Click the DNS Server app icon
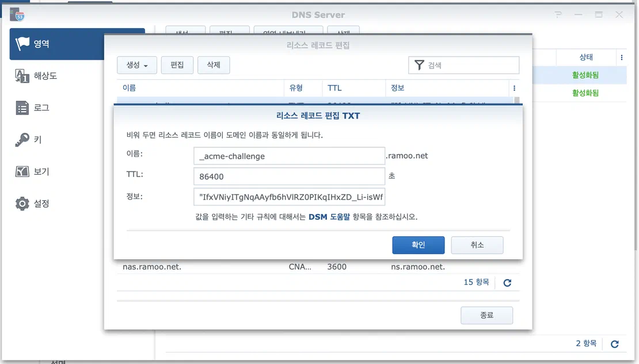The image size is (639, 364). [x=17, y=14]
